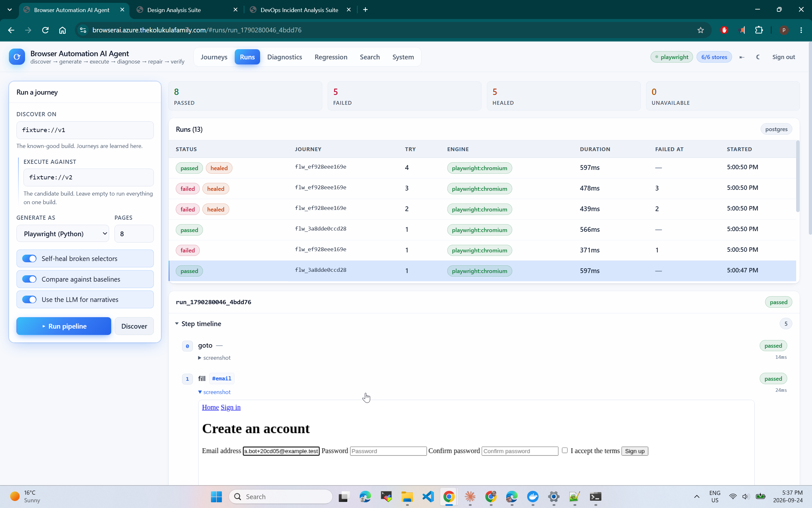Select the failed run with 371ms duration
Image resolution: width=812 pixels, height=508 pixels.
482,250
